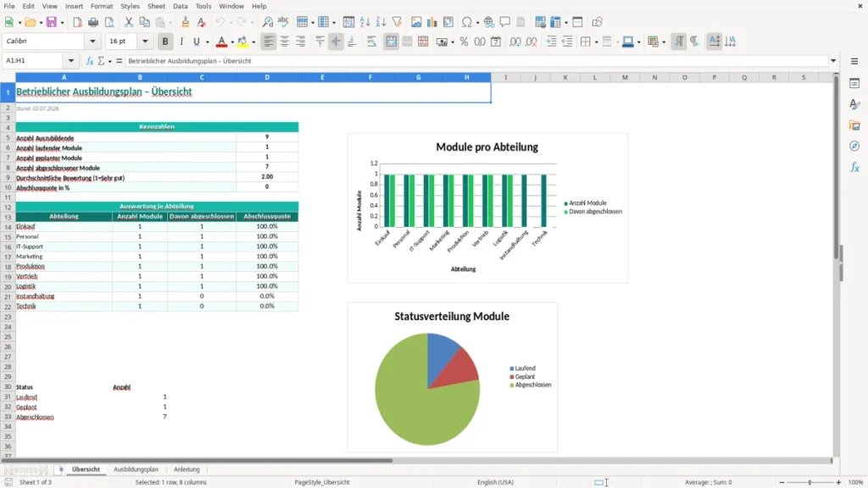Click Format as Percent icon

click(x=464, y=42)
